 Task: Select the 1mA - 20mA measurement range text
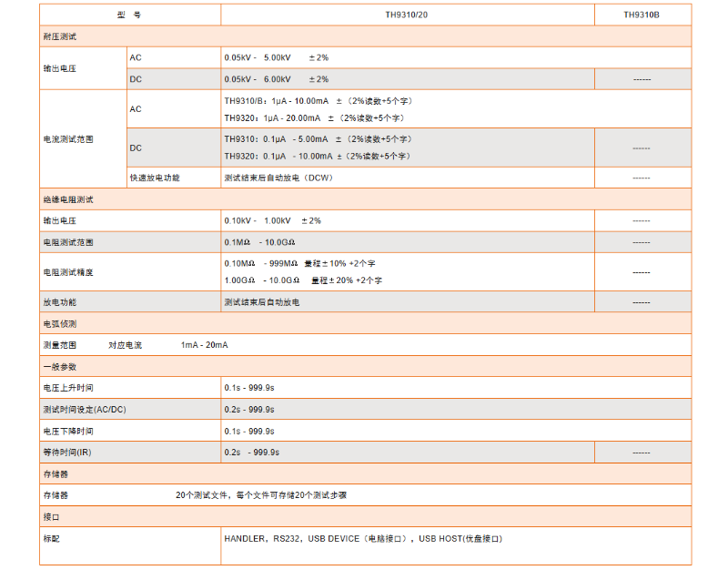[x=205, y=344]
